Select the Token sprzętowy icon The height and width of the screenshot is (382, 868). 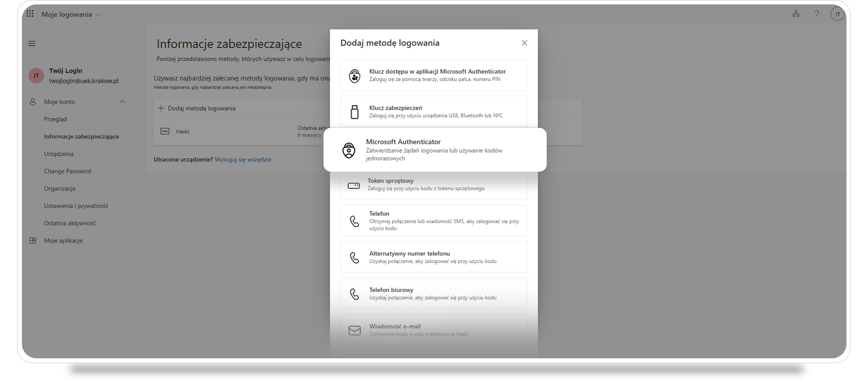click(354, 186)
